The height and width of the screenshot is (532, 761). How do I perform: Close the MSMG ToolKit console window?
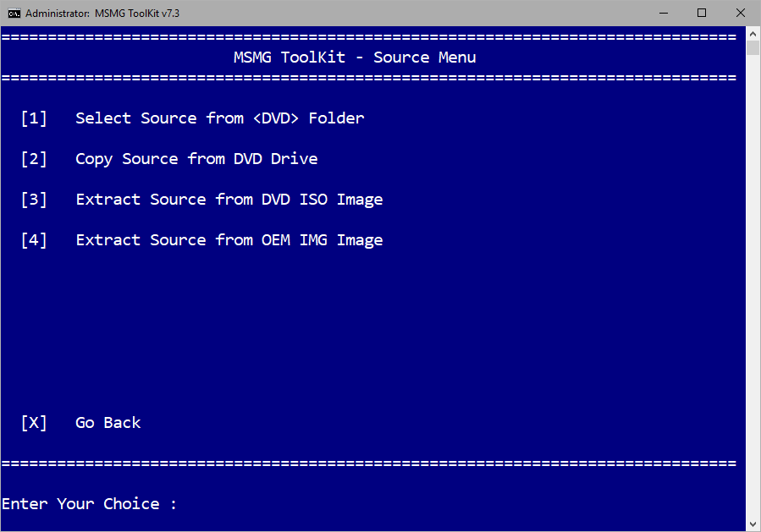[740, 13]
